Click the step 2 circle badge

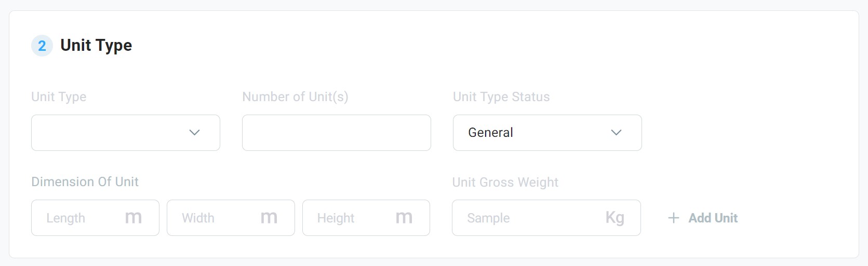coord(42,46)
